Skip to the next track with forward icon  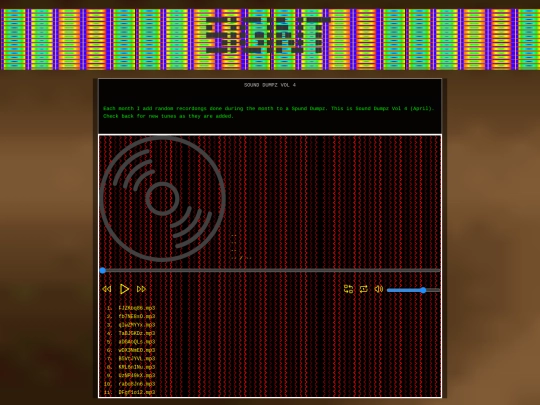tap(141, 289)
